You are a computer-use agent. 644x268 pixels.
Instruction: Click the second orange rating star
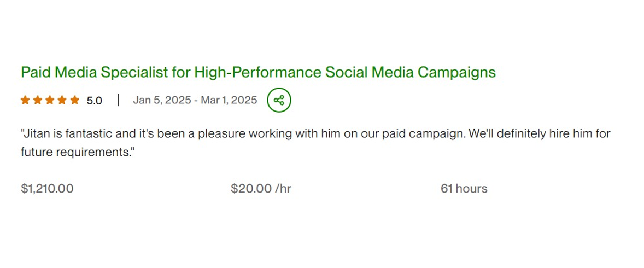click(38, 100)
